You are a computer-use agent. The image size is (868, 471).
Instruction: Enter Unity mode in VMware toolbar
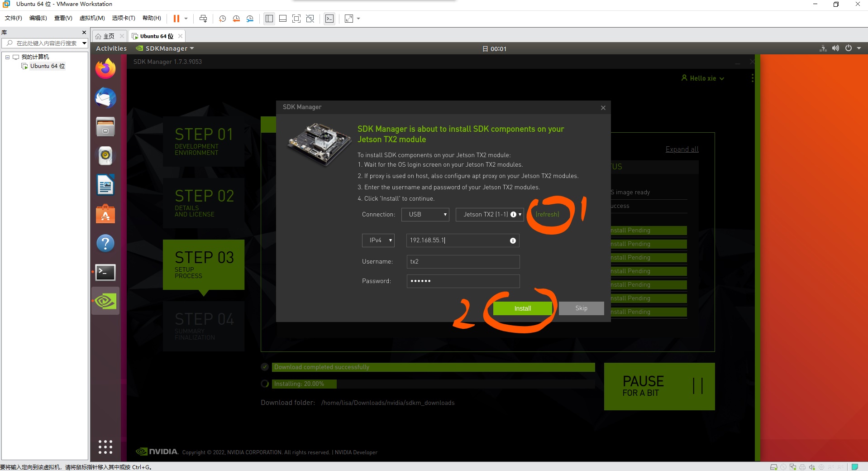click(310, 19)
